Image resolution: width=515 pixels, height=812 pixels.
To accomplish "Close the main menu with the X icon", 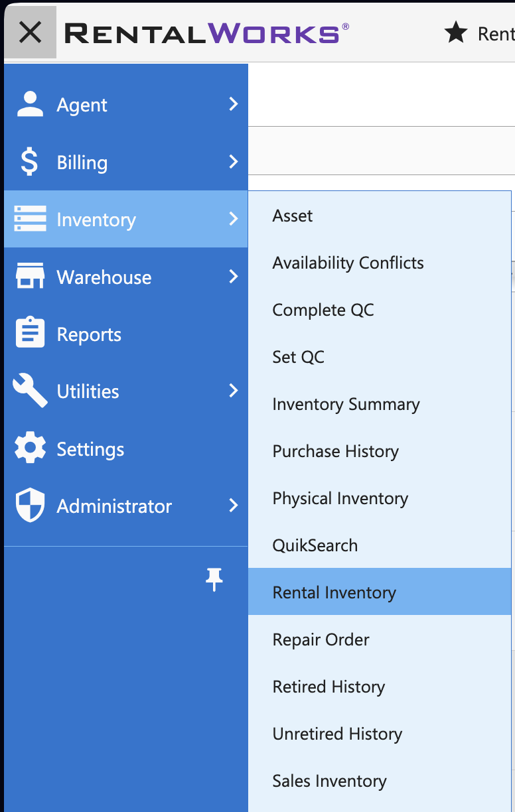I will (30, 32).
